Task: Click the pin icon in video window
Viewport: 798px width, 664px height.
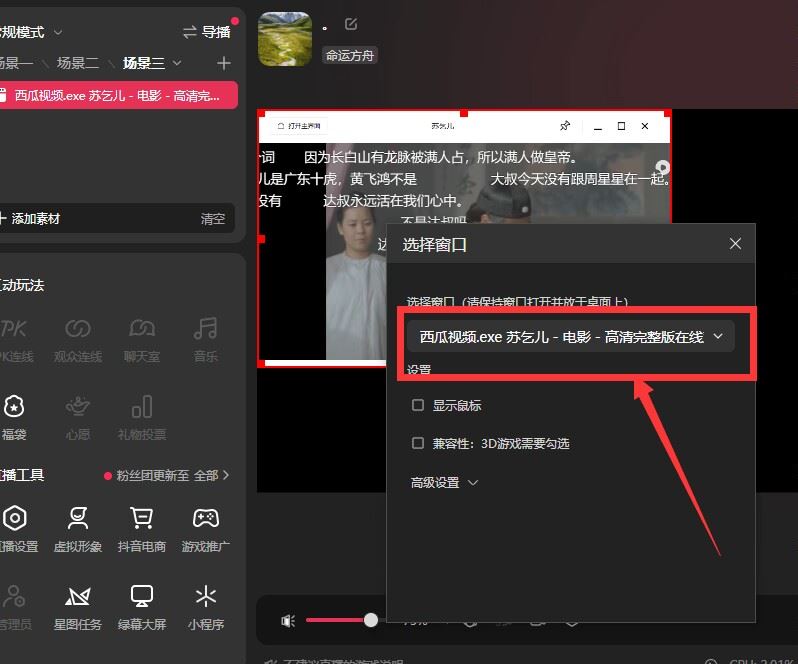Action: [x=565, y=126]
